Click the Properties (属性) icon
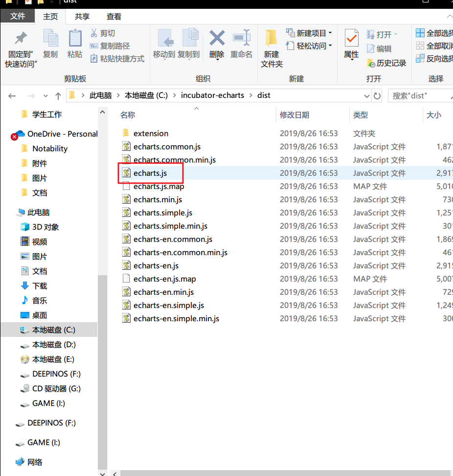 pos(351,38)
